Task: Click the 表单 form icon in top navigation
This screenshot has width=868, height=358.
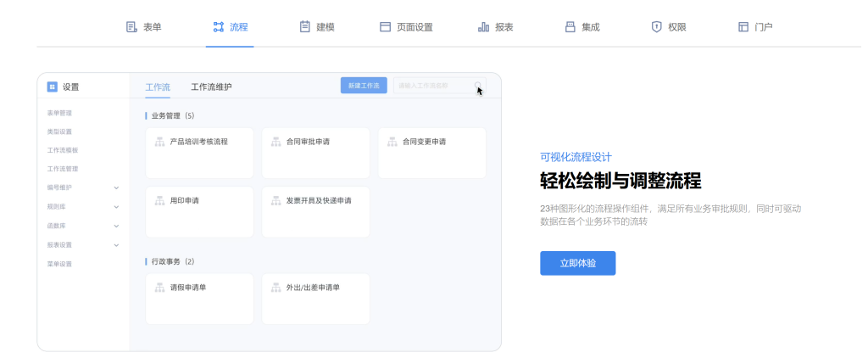Action: tap(131, 27)
